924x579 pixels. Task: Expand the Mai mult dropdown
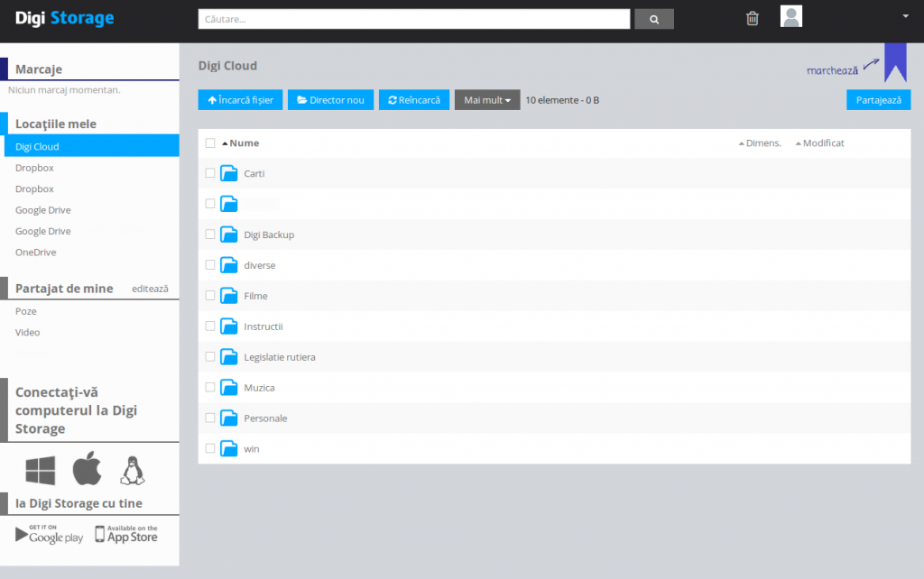click(x=487, y=100)
